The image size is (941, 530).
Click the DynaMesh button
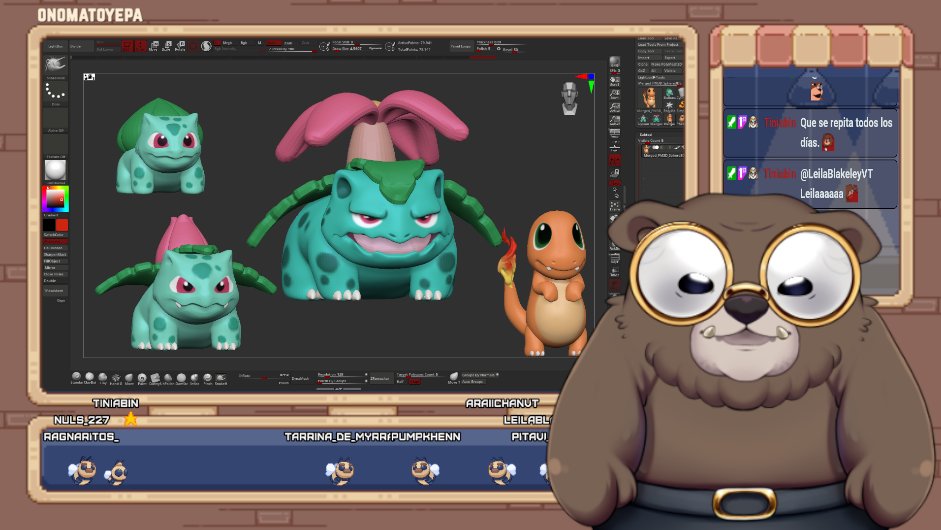click(x=300, y=378)
